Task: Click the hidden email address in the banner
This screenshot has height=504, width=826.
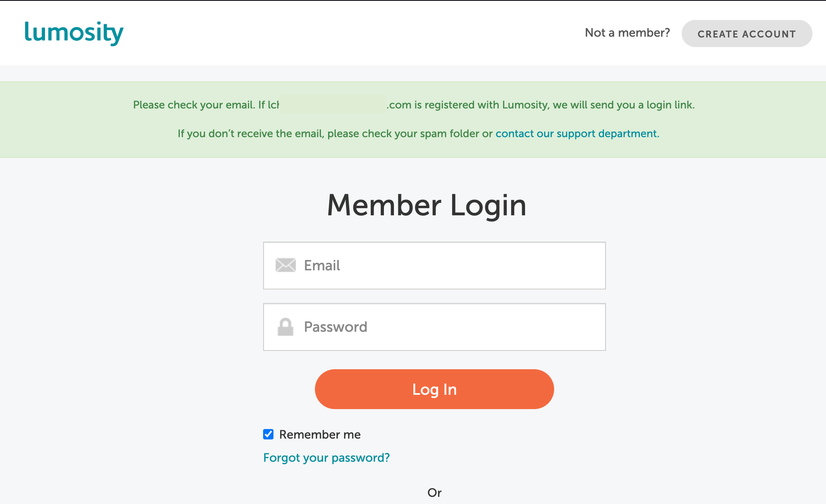Action: pyautogui.click(x=332, y=104)
